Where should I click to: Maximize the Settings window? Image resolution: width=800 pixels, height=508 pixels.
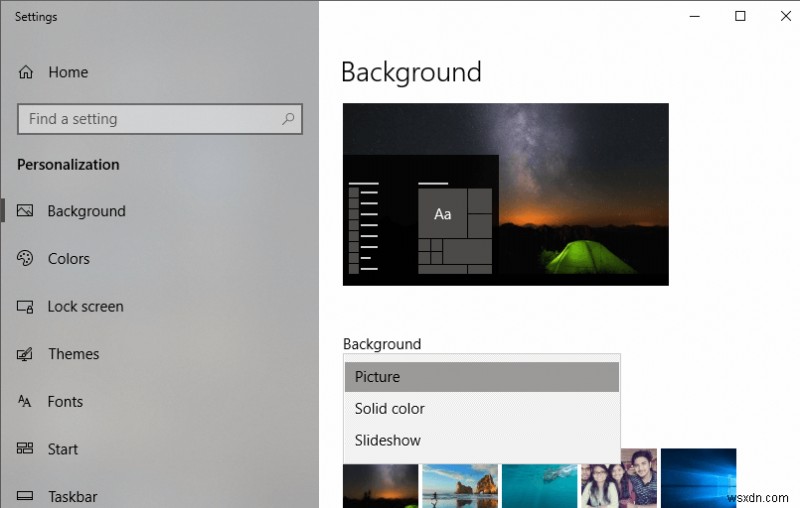(x=740, y=16)
